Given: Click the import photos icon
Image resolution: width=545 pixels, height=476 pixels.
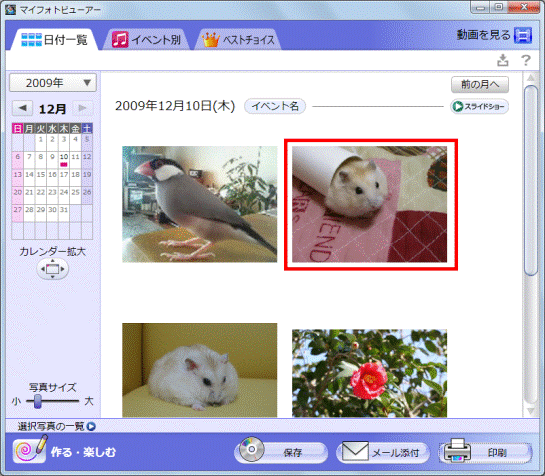Looking at the screenshot, I should (503, 60).
